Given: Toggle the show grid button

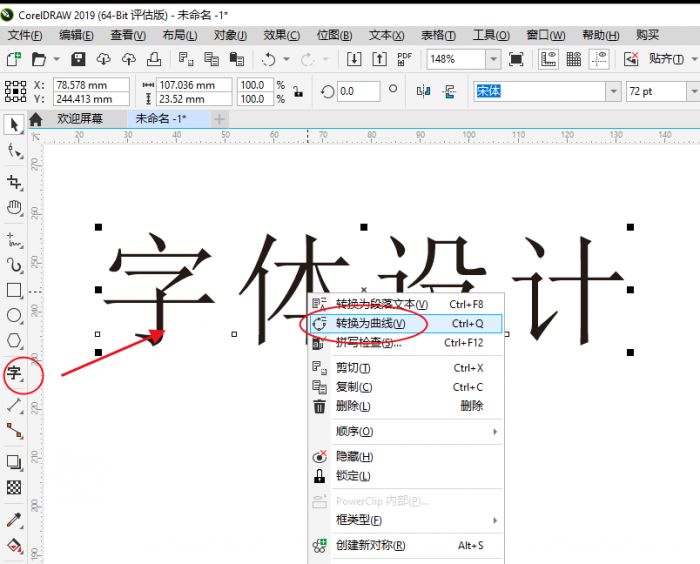Looking at the screenshot, I should coord(574,60).
